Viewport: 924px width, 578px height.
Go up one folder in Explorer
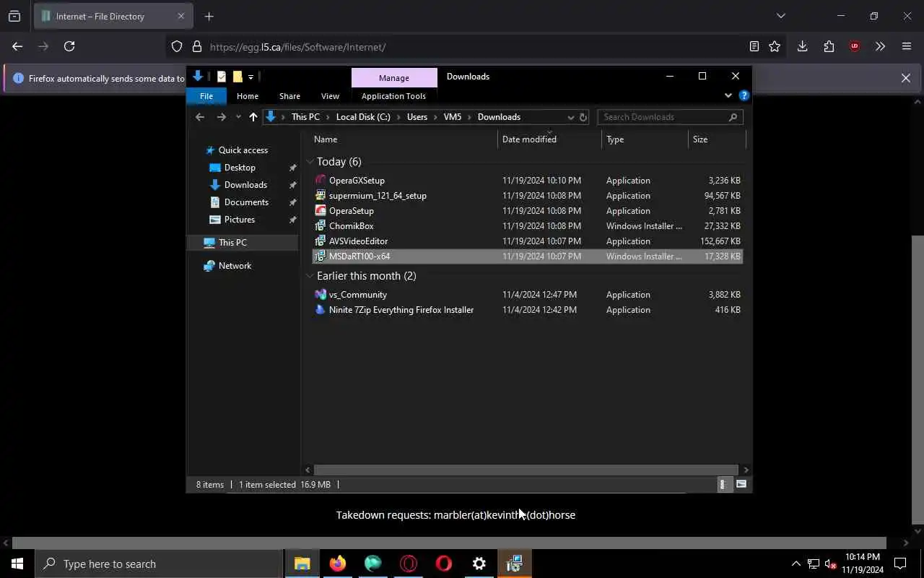(x=253, y=117)
